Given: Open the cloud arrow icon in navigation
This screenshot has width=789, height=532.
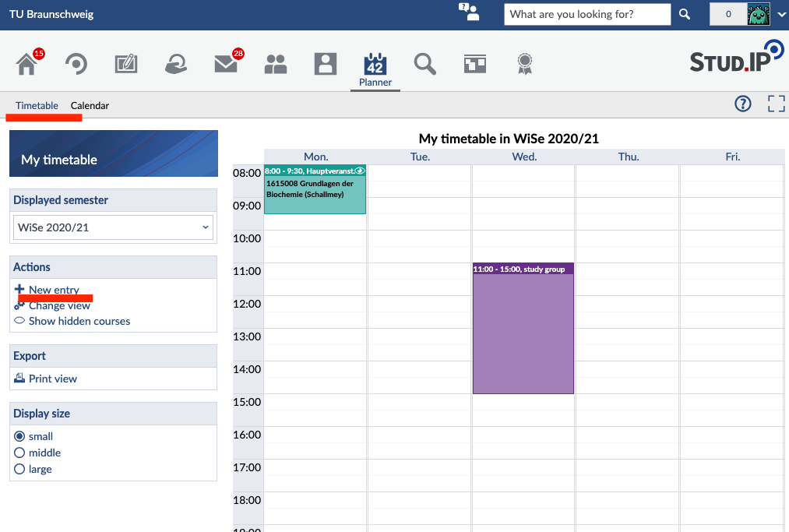Looking at the screenshot, I should (176, 64).
